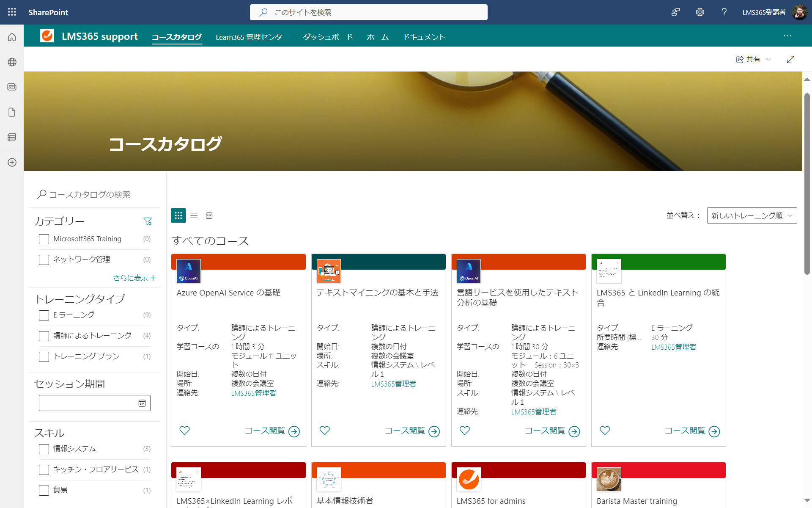Favorite the Azure OpenAI Service course heart
Image resolution: width=812 pixels, height=508 pixels.
click(185, 431)
